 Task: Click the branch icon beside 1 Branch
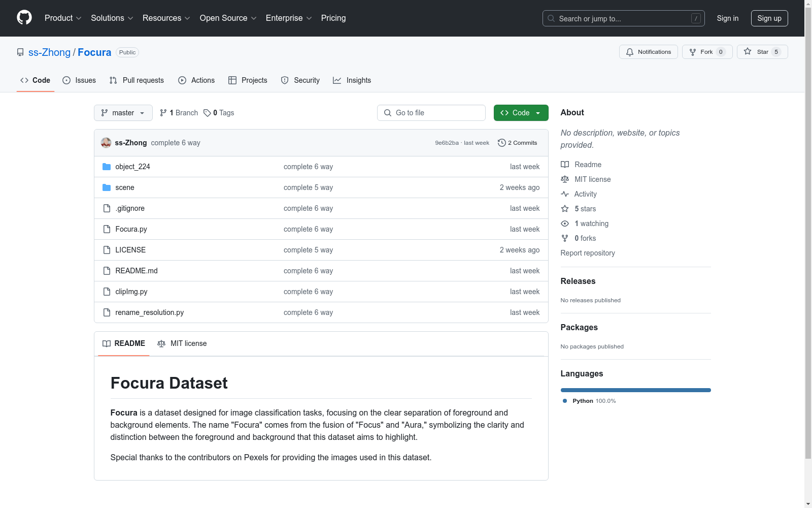(163, 113)
